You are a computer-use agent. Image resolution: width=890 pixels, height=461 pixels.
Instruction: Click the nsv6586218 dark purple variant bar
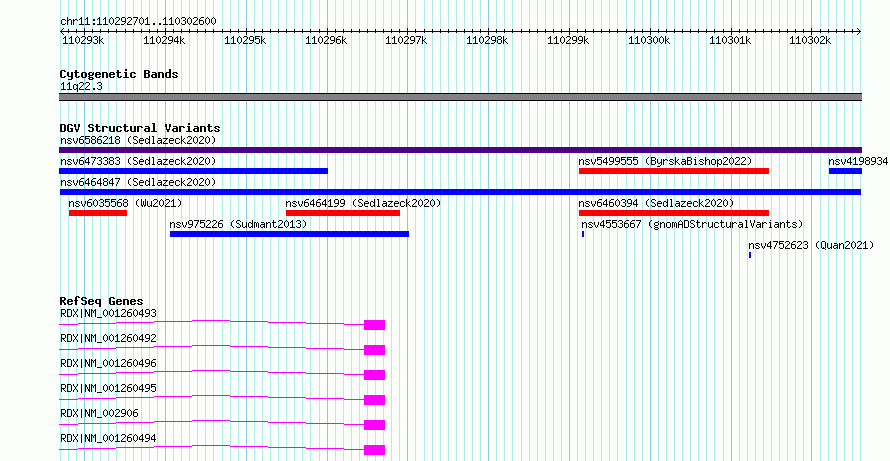(460, 150)
